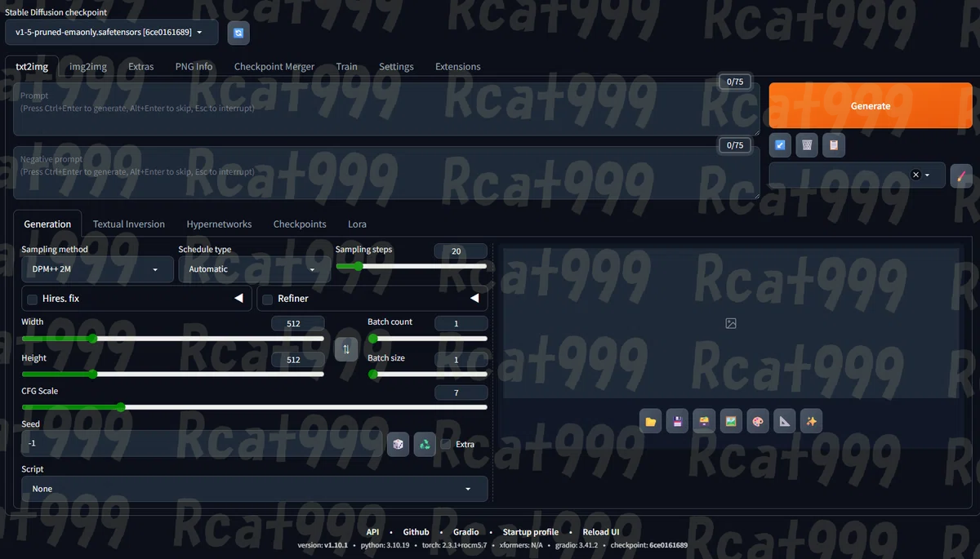980x559 pixels.
Task: Click the Sampling steps number field
Action: click(461, 251)
